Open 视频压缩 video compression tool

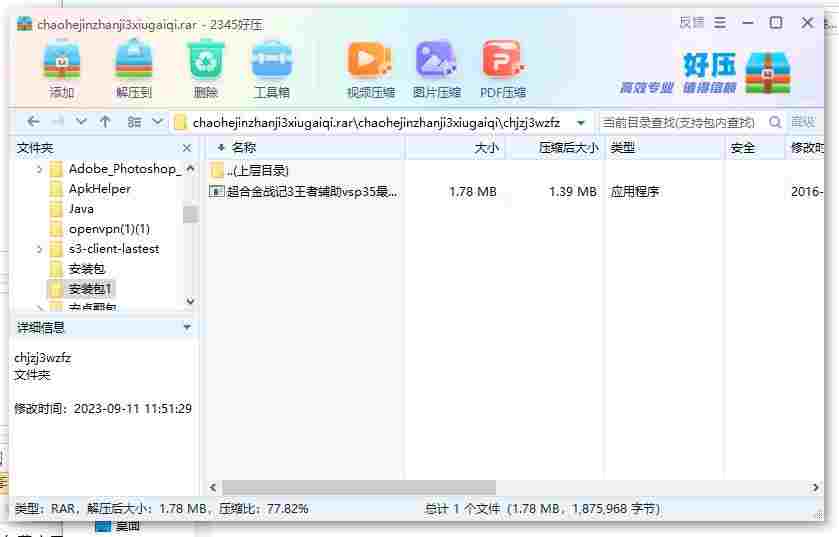tap(370, 70)
